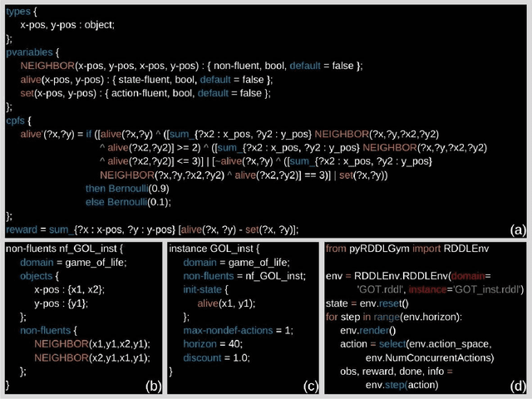Click the 'from pyRDDLGym import RDDLEnv' line
532x399 pixels.
pos(393,249)
